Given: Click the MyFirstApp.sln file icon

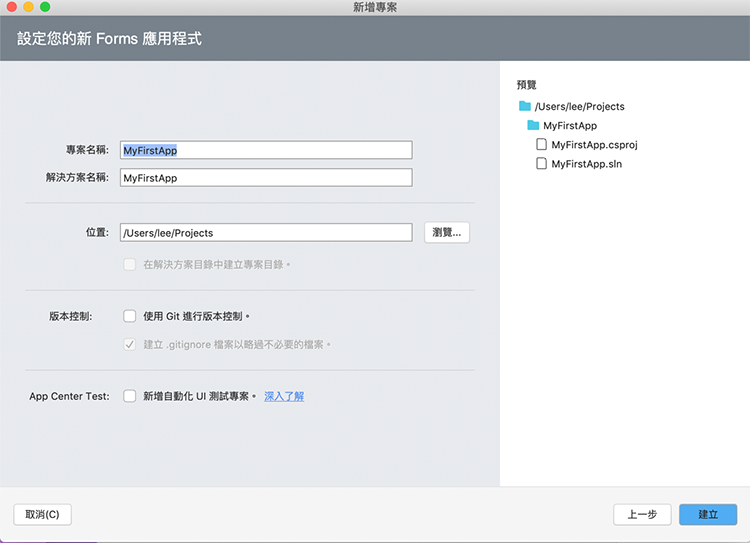Looking at the screenshot, I should pos(541,164).
